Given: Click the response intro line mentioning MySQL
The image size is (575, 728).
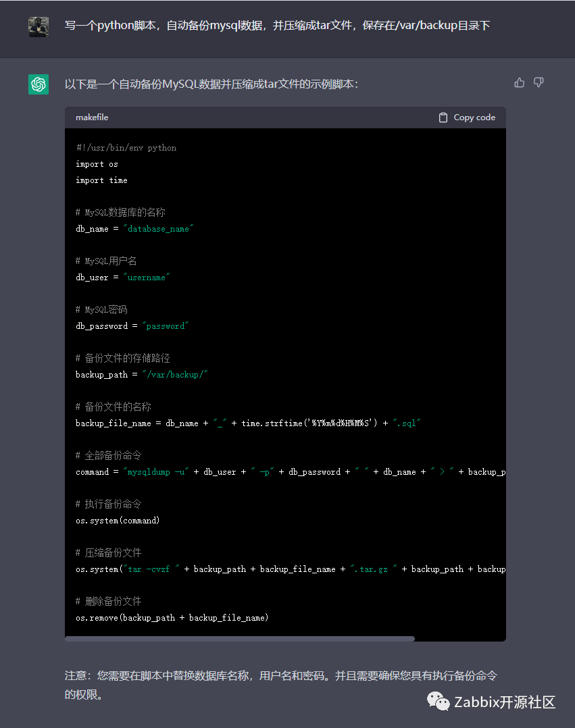Looking at the screenshot, I should (211, 84).
